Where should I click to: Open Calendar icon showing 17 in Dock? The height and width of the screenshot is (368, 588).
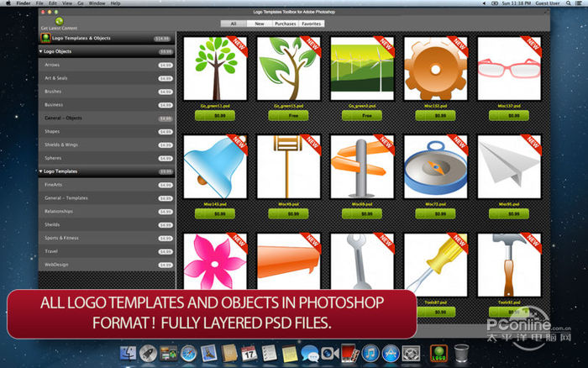249,354
